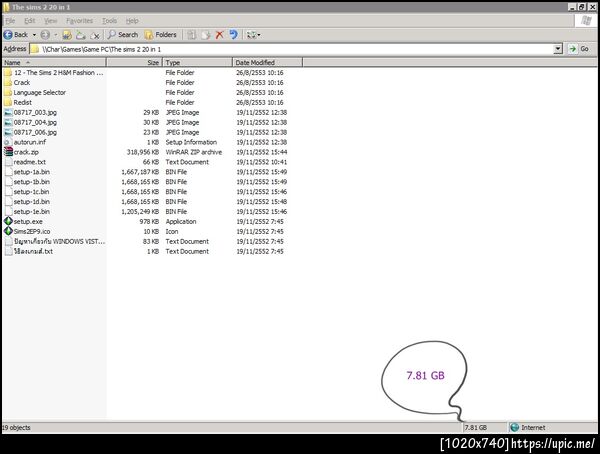Toggle the Folders pane
Image resolution: width=600 pixels, height=454 pixels.
(x=160, y=35)
